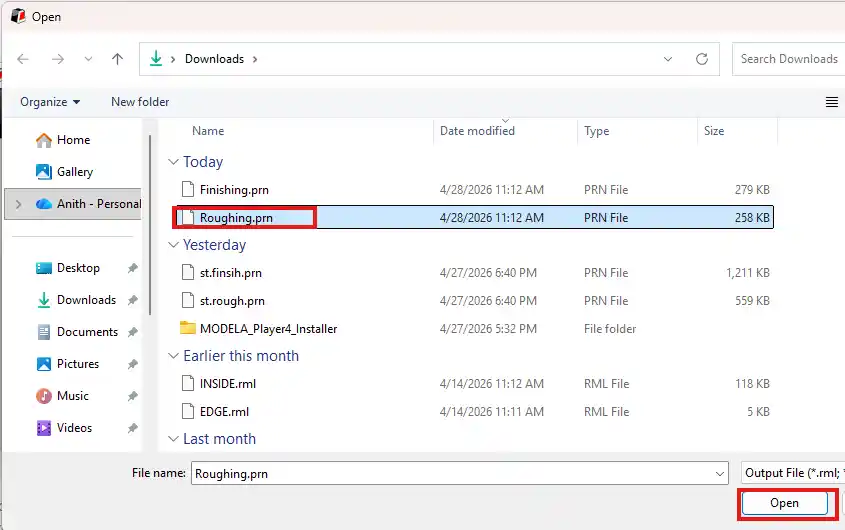This screenshot has height=530, width=845.
Task: Click pin icon next to Music
Action: (133, 396)
